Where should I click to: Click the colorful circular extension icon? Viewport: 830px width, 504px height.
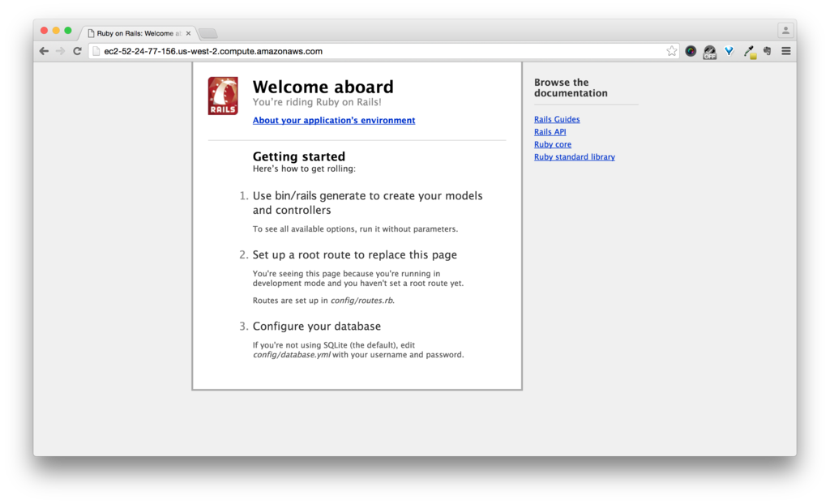[691, 50]
